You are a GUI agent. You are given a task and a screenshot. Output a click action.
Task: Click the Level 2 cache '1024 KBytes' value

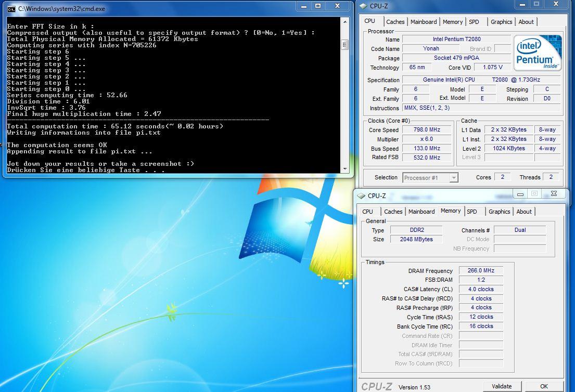tap(508, 148)
